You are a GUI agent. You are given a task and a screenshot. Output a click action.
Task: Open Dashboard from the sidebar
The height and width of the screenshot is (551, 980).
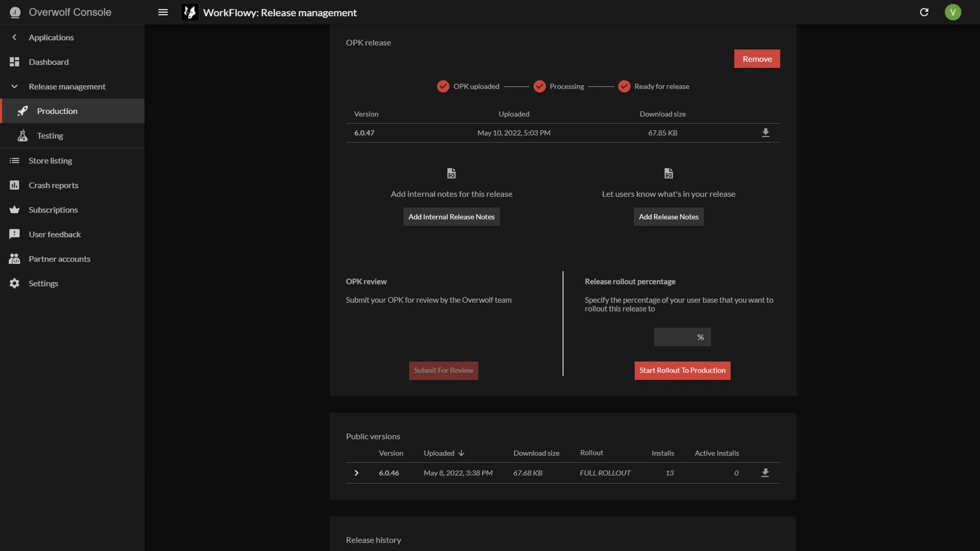pos(72,62)
